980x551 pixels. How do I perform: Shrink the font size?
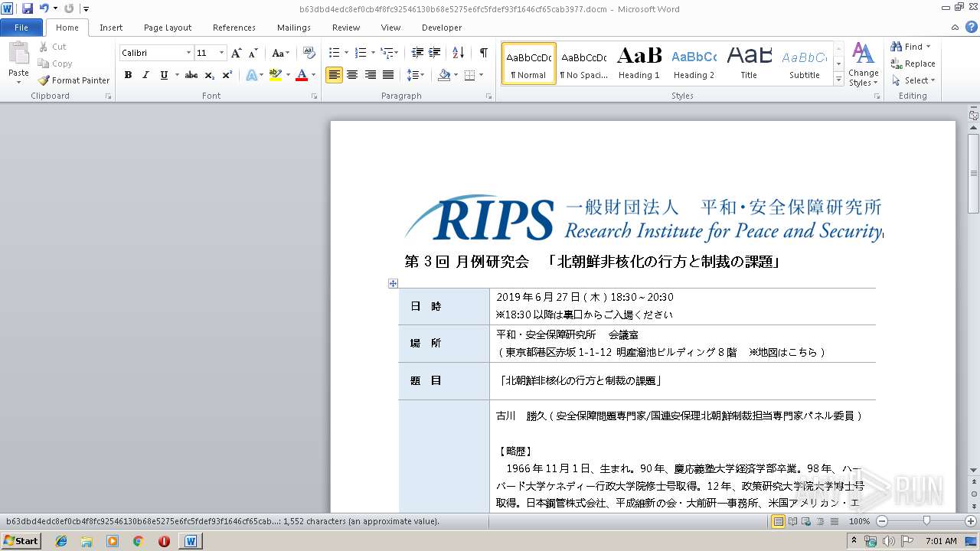pos(252,53)
